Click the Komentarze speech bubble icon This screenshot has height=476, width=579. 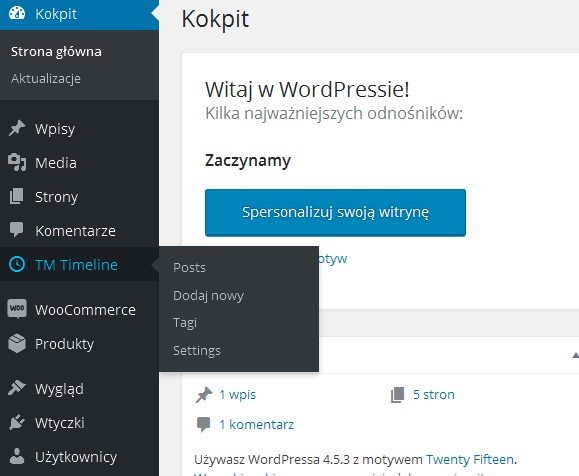point(17,230)
